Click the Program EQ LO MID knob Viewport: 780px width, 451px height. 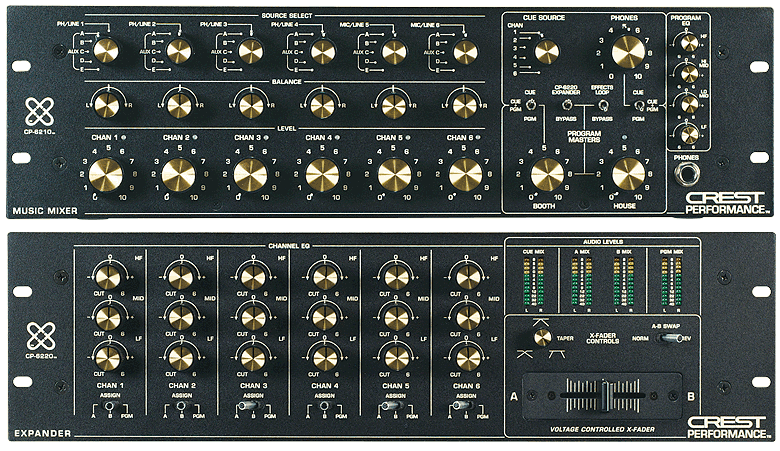(x=689, y=104)
